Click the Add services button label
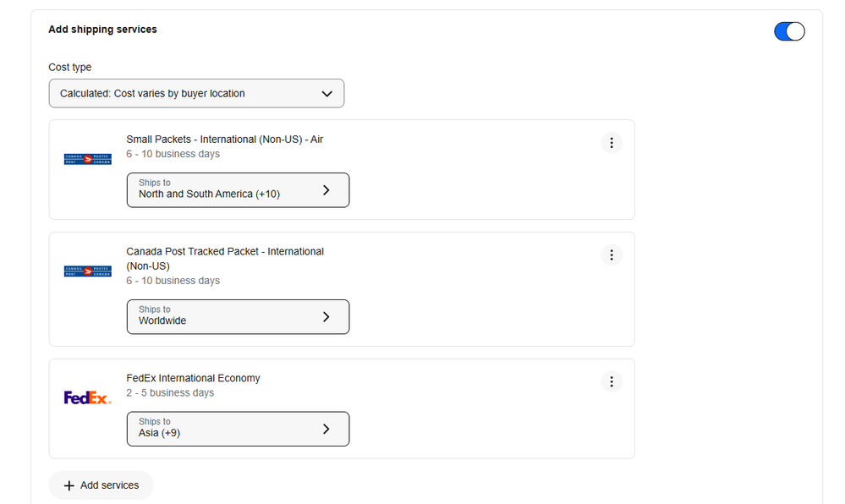845x504 pixels. point(109,485)
